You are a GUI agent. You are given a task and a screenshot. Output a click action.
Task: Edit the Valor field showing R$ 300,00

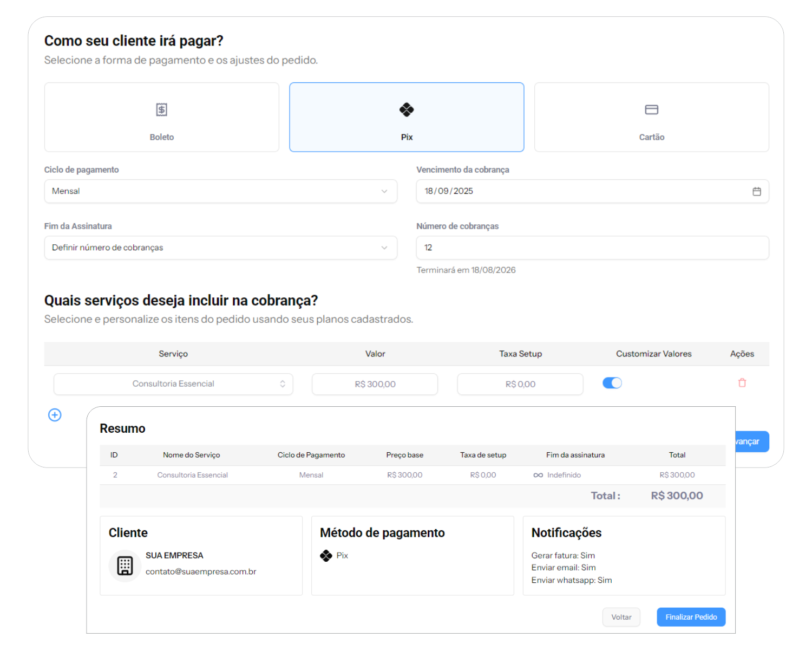(375, 384)
